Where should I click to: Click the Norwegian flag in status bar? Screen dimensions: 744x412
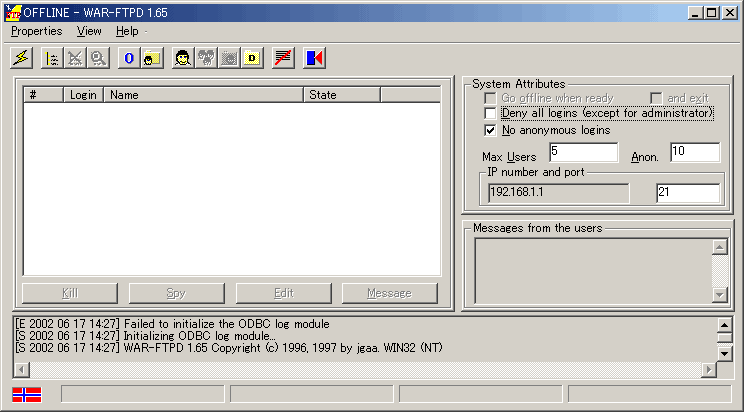[27, 394]
